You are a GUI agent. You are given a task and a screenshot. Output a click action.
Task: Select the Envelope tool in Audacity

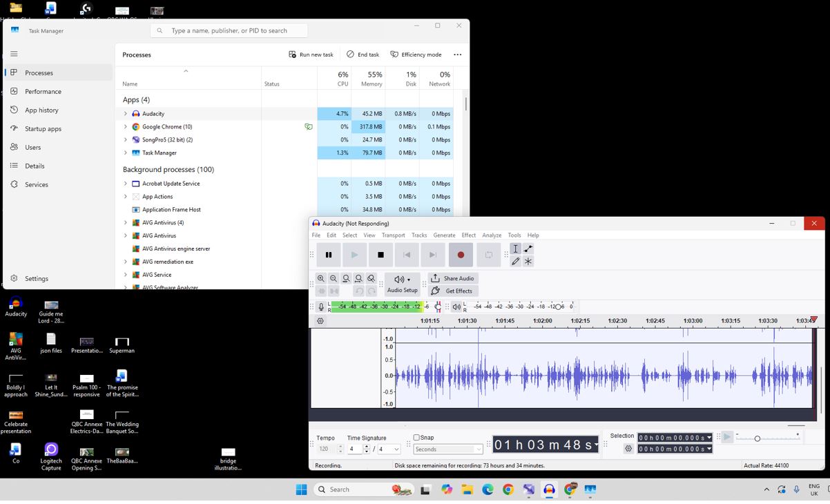coord(528,249)
